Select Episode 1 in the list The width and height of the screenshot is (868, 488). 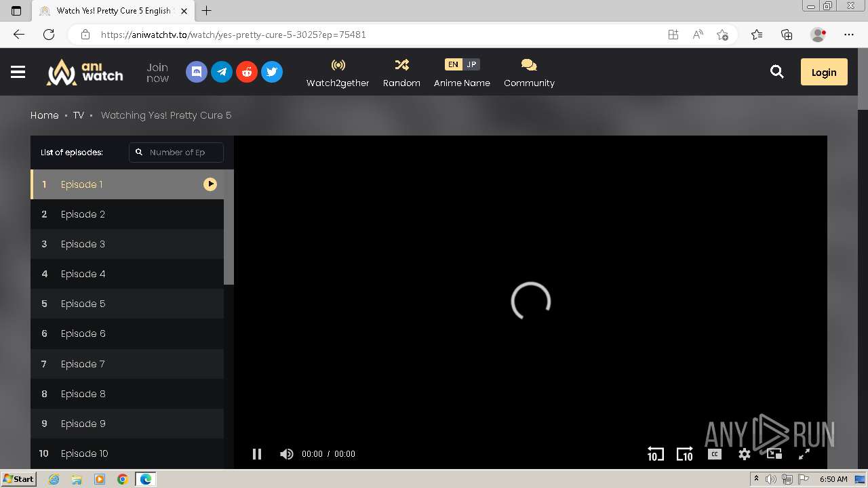click(x=127, y=184)
